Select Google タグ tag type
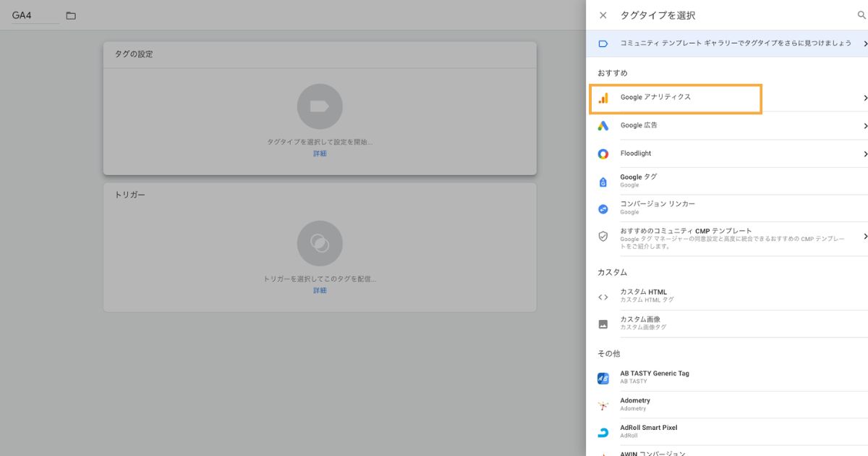868x456 pixels. tap(727, 181)
